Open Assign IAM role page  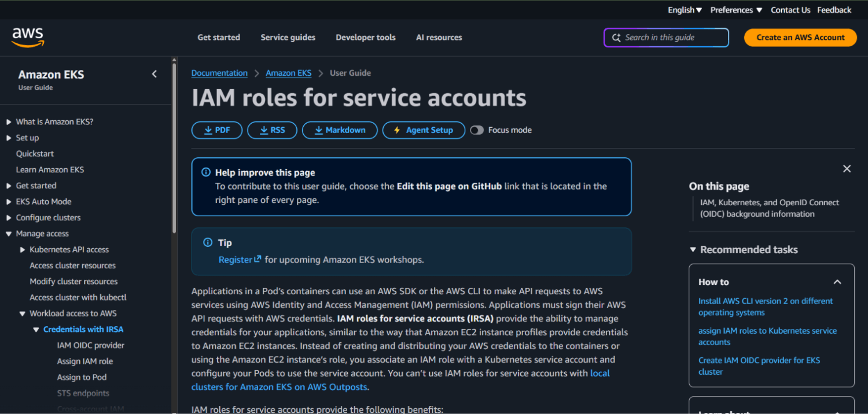pos(85,361)
